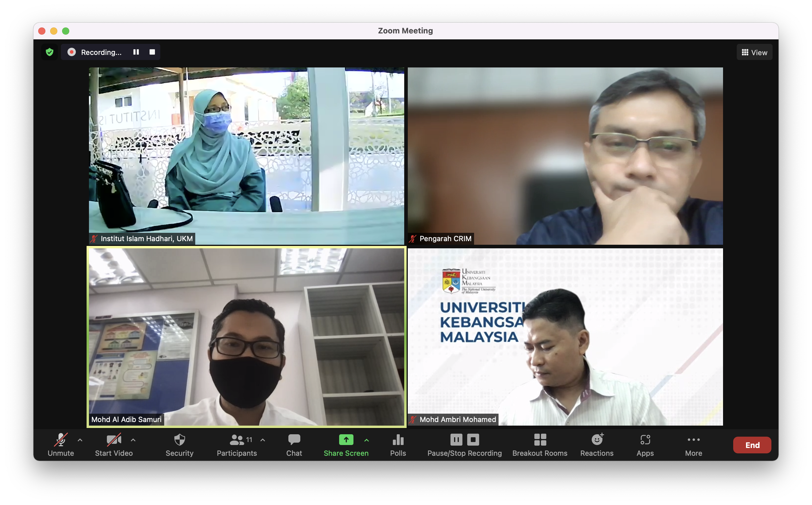Pause recording from top-left indicator
This screenshot has width=812, height=505.
136,52
